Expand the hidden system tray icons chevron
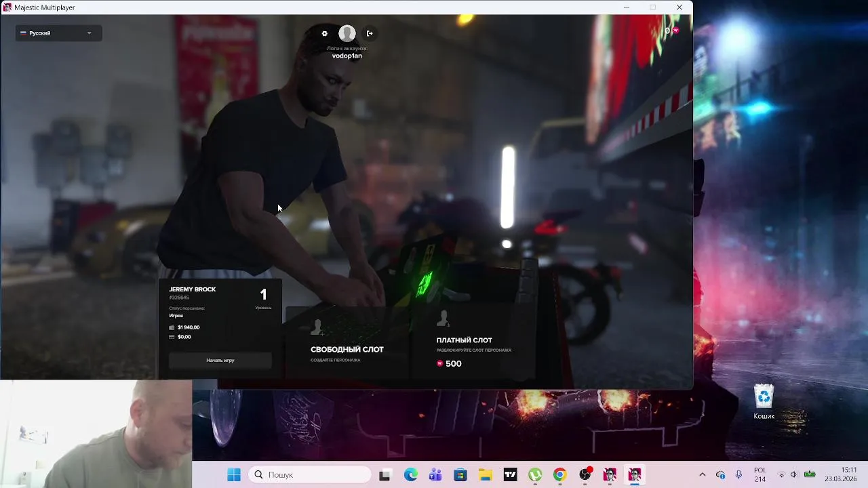868x488 pixels. [702, 475]
